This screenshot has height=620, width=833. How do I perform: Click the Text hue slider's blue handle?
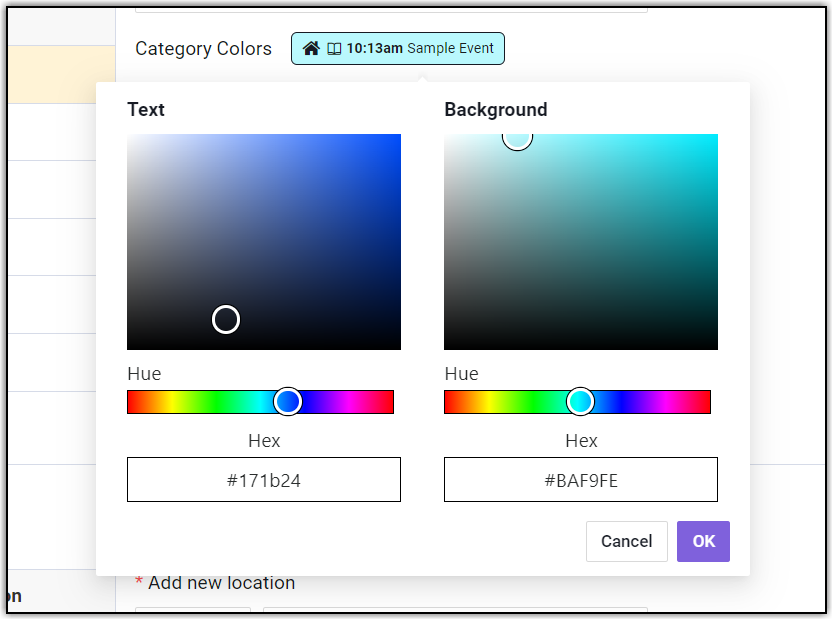288,401
